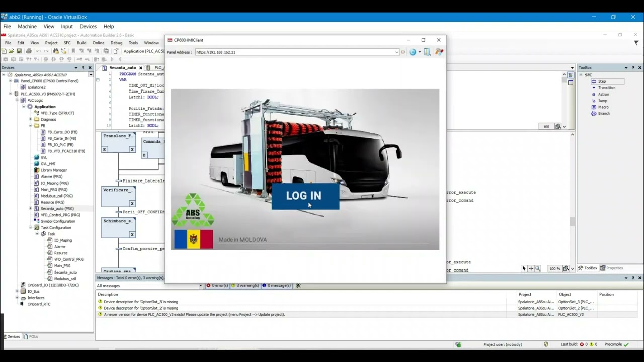This screenshot has width=644, height=362.
Task: Toggle the 0 message(s) filter in Messages
Action: pyautogui.click(x=276, y=286)
